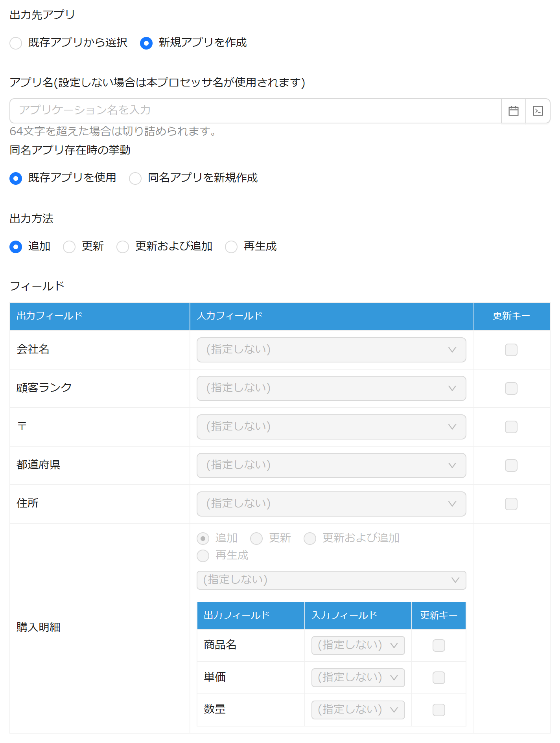The width and height of the screenshot is (560, 743).
Task: Click the main 更新キー column header
Action: pyautogui.click(x=512, y=316)
